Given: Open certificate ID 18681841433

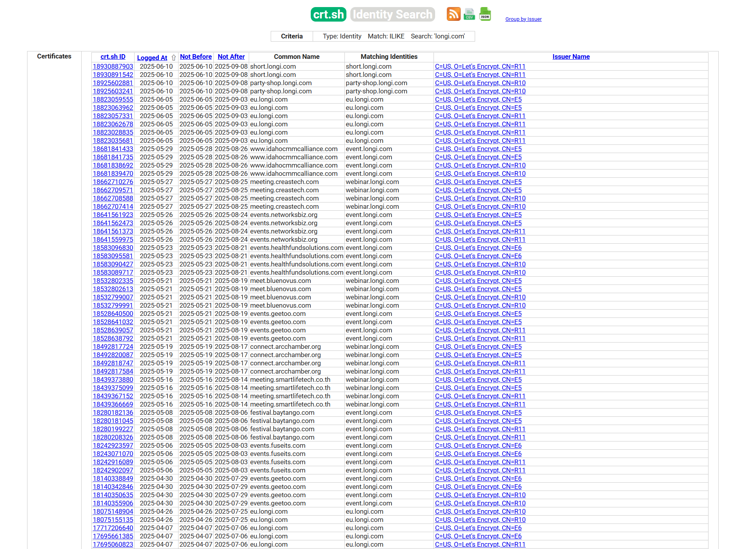Looking at the screenshot, I should [113, 149].
